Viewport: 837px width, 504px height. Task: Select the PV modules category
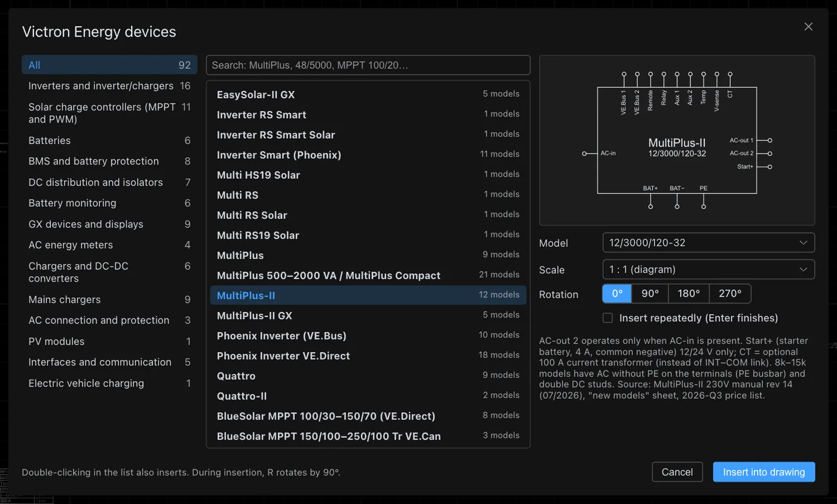click(109, 341)
